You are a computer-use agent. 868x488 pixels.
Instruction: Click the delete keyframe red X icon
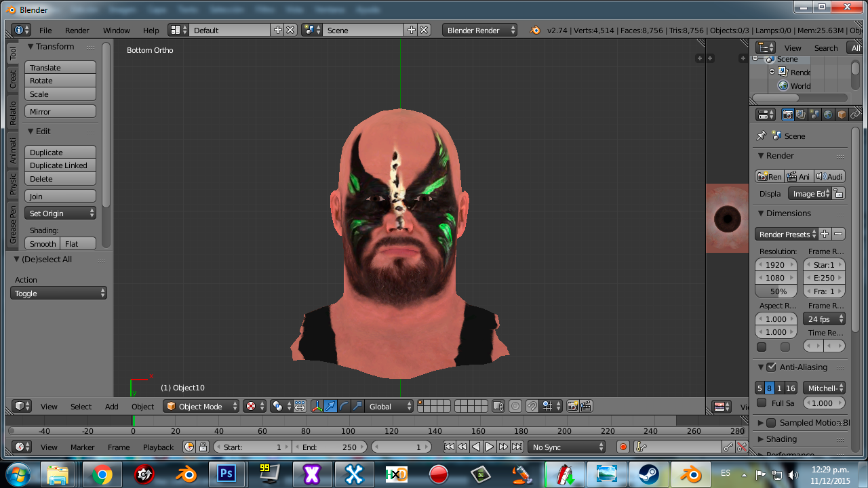pos(742,447)
